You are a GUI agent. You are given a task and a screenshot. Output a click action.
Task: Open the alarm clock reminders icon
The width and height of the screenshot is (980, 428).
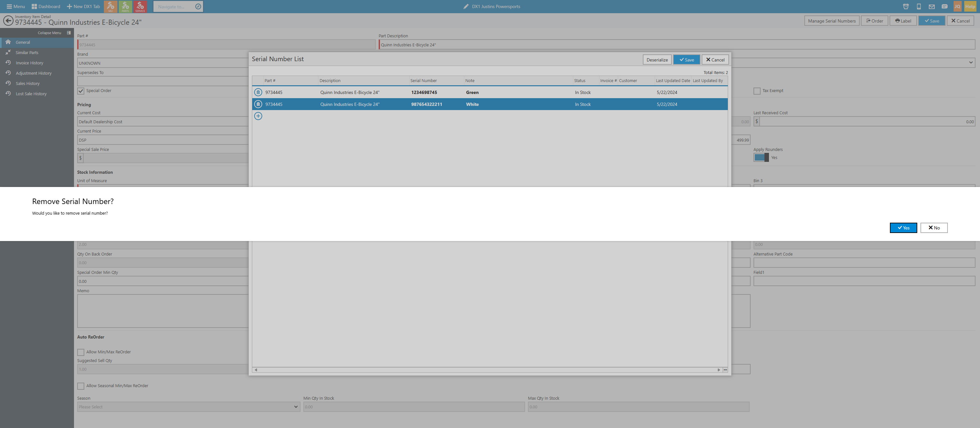click(x=906, y=6)
